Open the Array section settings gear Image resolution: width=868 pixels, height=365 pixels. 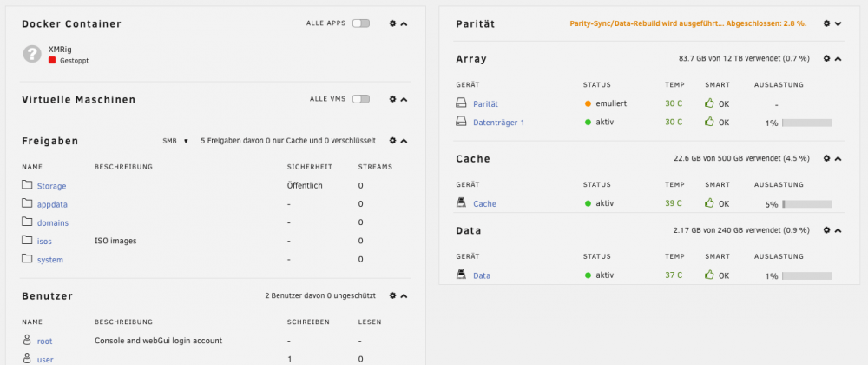(826, 58)
